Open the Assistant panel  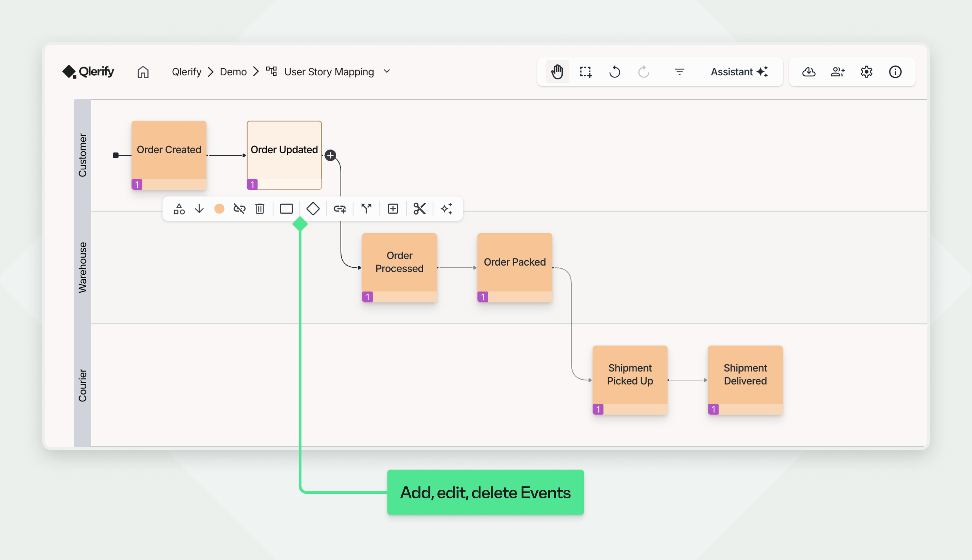(739, 72)
